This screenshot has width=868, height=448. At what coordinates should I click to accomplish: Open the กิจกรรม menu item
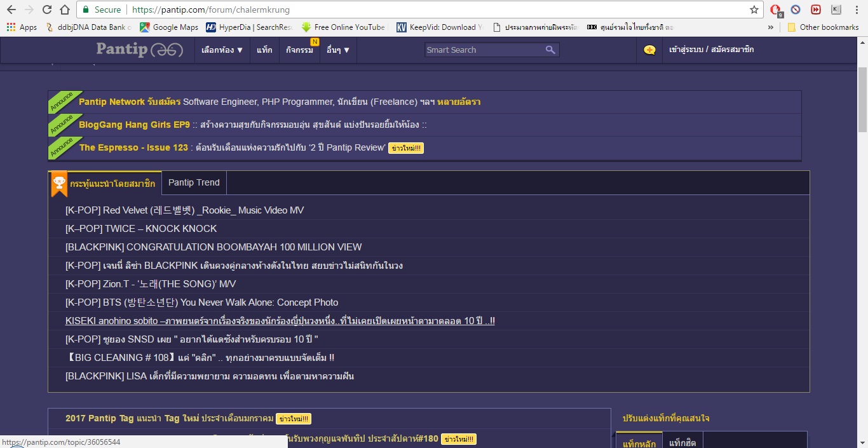point(300,50)
